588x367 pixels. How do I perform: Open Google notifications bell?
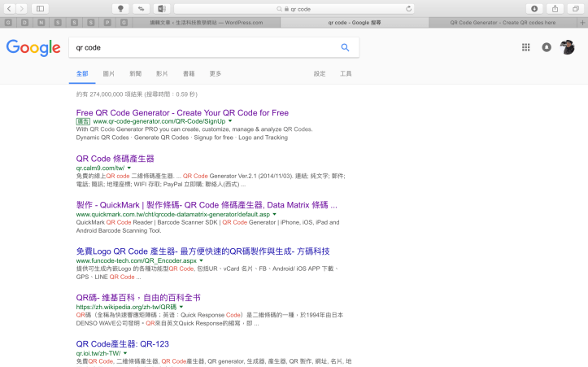[x=547, y=47]
